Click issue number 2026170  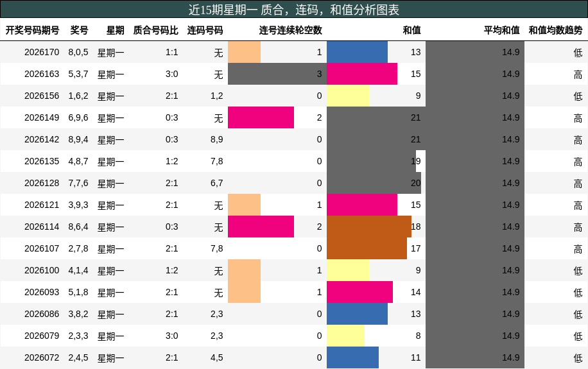pyautogui.click(x=42, y=52)
